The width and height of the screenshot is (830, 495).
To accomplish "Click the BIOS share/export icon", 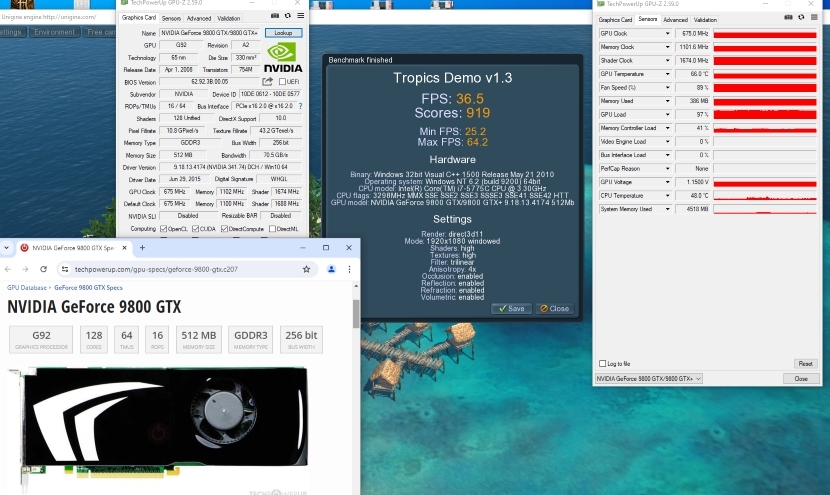I will tap(267, 82).
